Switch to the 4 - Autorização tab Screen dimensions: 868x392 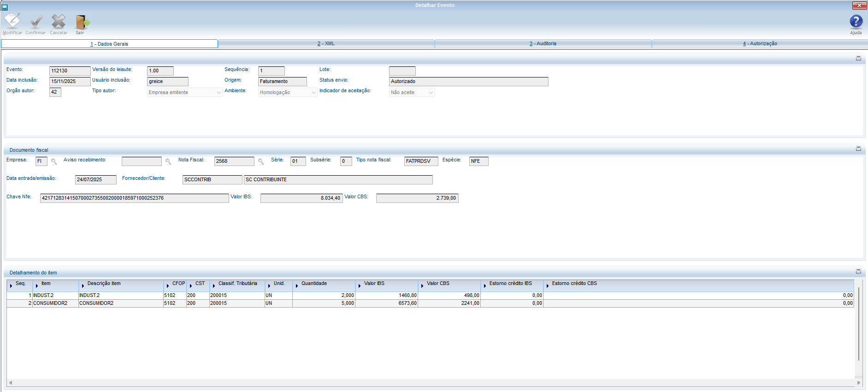point(760,43)
